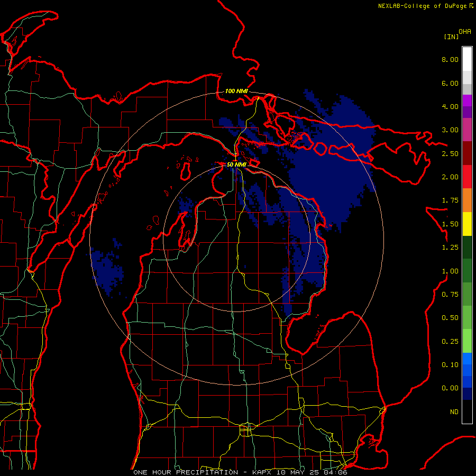Click the 0.10 legend value

pos(450,365)
